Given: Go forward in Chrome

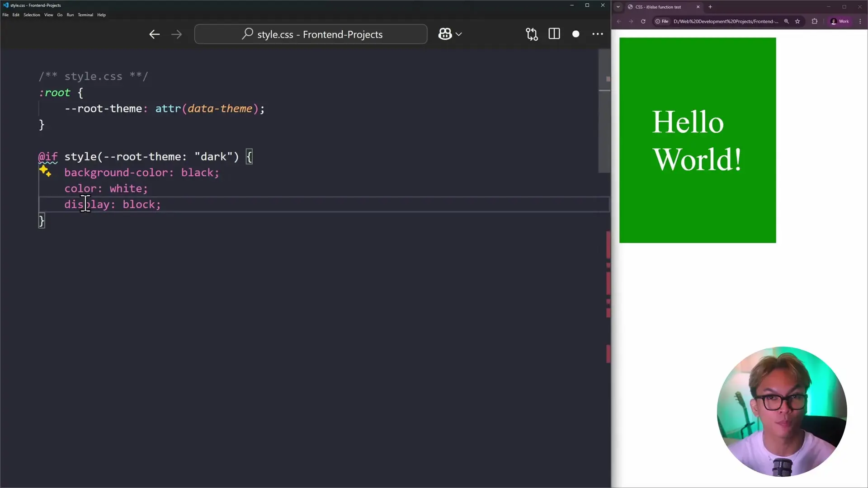Looking at the screenshot, I should coord(631,21).
